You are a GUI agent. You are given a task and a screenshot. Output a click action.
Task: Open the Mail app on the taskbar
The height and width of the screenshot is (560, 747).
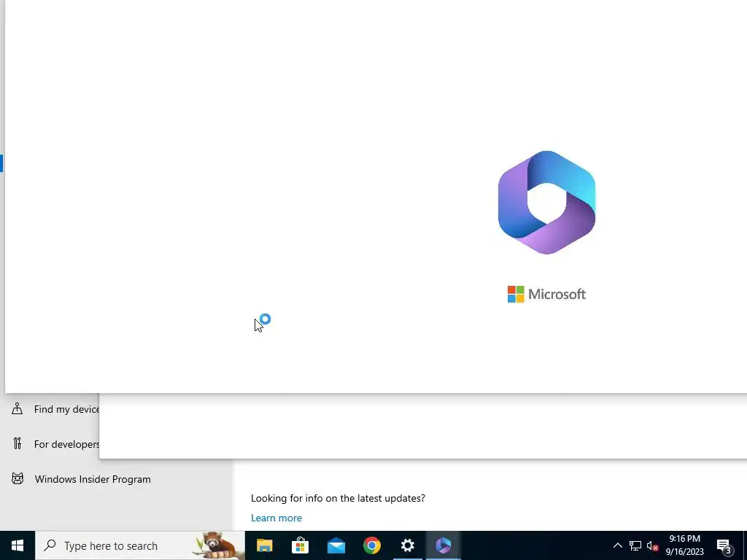336,545
